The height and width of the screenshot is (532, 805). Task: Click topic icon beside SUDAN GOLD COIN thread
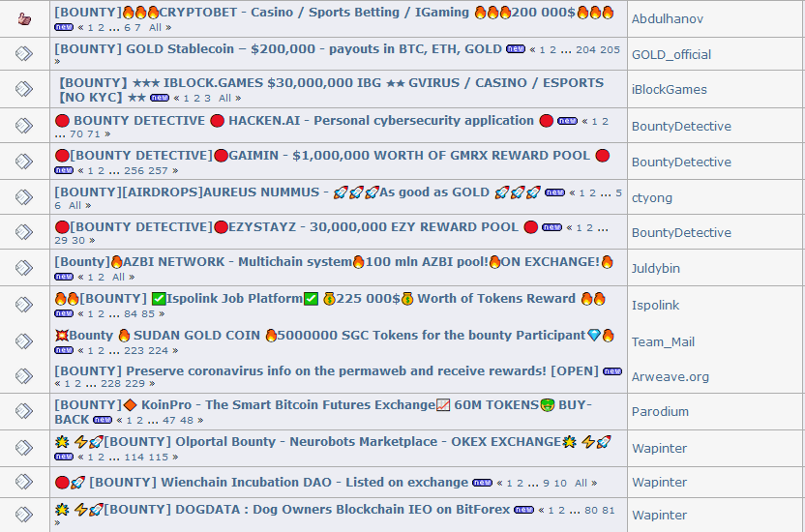pos(24,341)
